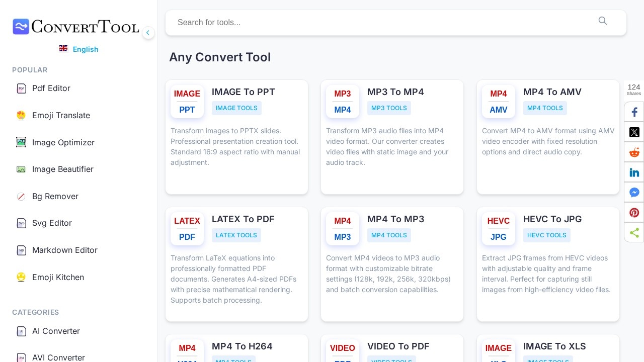The height and width of the screenshot is (362, 644).
Task: Share the page on Reddit
Action: click(634, 152)
